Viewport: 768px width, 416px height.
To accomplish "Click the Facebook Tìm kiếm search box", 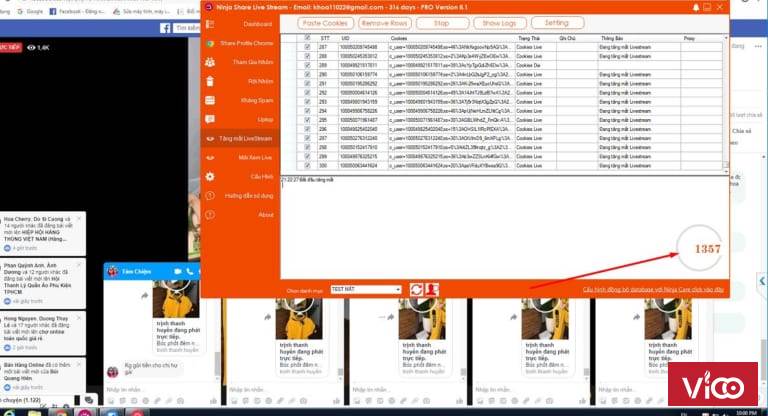I will [x=187, y=28].
